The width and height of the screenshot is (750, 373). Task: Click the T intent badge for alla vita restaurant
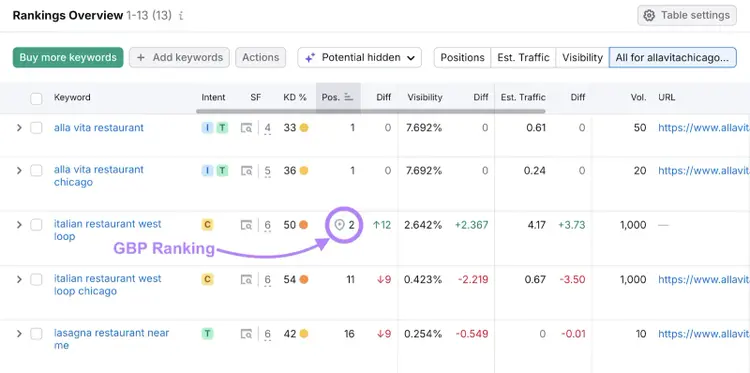[222, 128]
